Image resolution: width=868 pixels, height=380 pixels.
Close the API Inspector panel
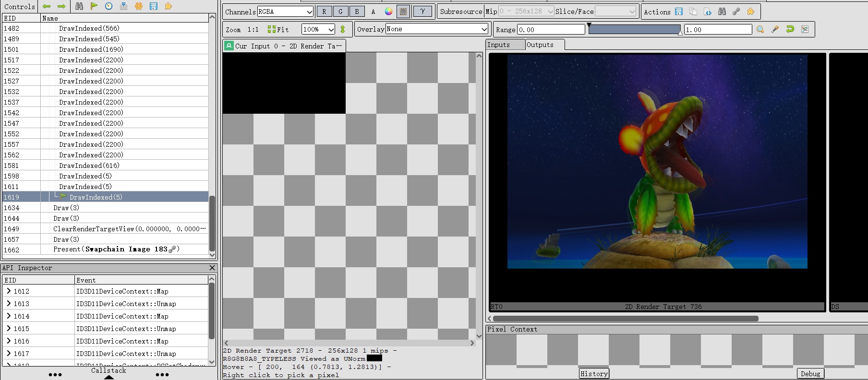click(212, 268)
